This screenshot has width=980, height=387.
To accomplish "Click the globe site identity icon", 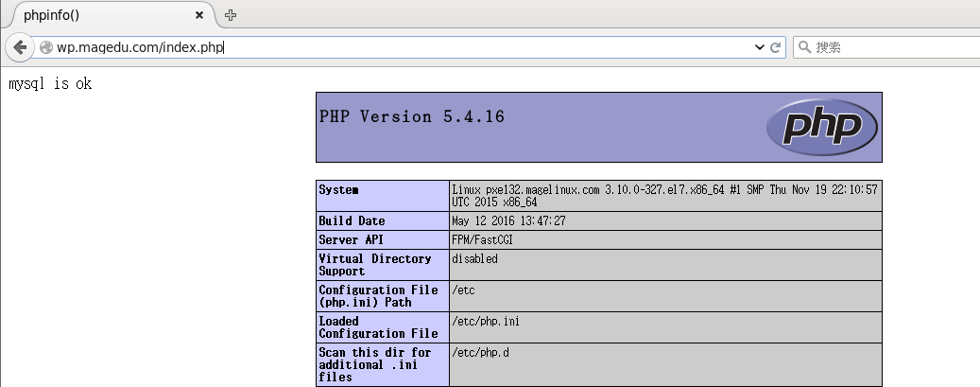I will click(x=45, y=47).
